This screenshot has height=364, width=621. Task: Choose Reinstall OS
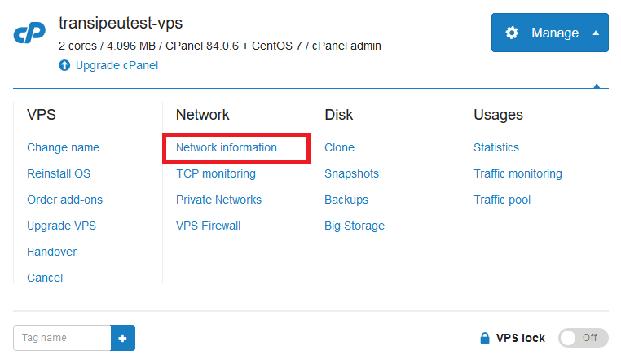tap(59, 173)
